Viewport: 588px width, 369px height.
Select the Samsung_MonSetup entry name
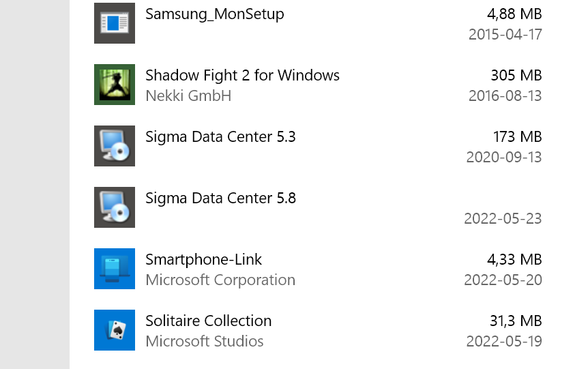pos(214,14)
